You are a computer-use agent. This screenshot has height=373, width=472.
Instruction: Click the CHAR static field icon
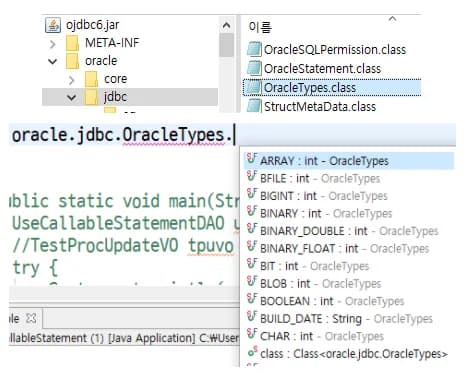point(252,334)
